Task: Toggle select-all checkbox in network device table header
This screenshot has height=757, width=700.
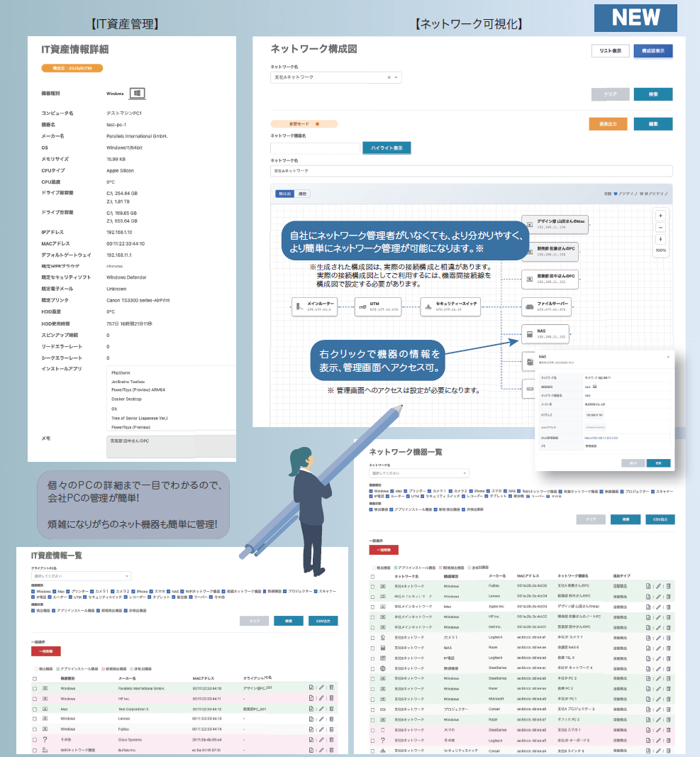Action: tap(373, 576)
